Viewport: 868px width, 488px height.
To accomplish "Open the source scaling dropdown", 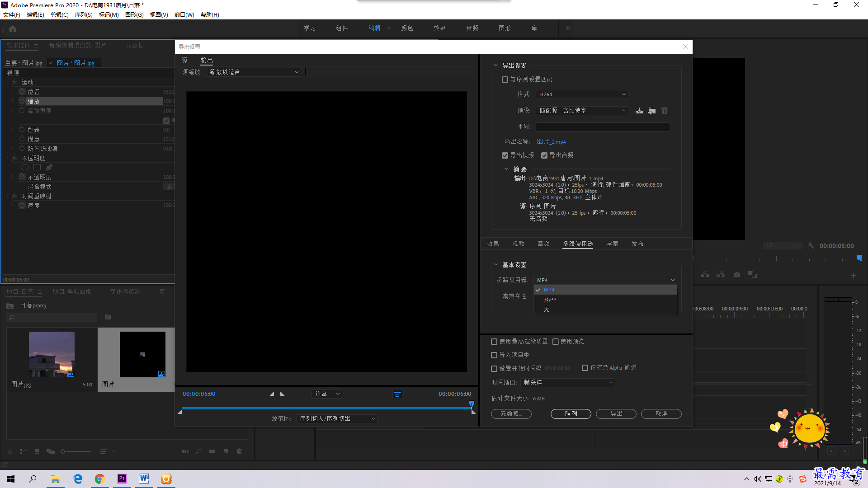I will click(253, 72).
